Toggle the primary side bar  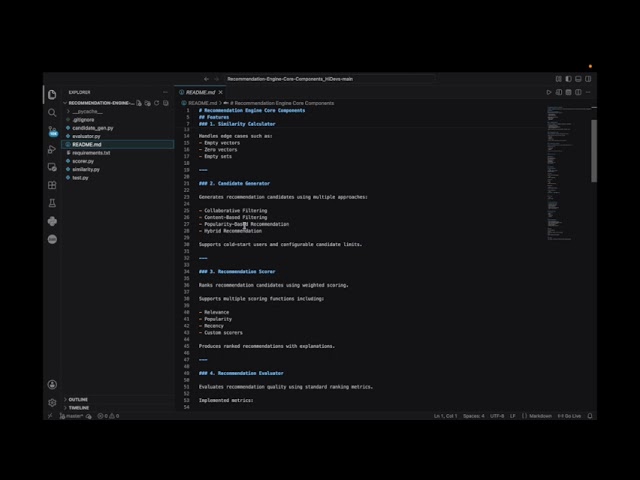point(569,79)
